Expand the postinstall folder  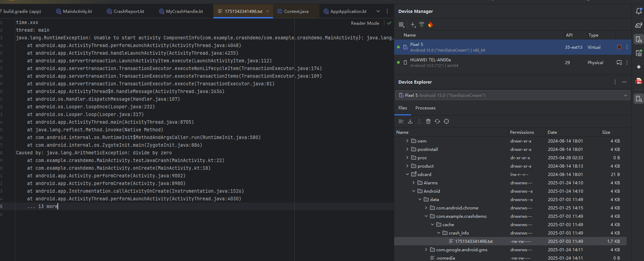407,149
